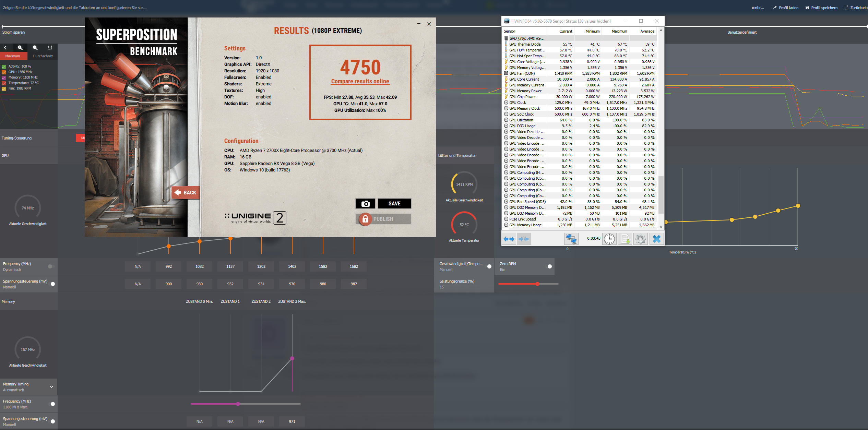Toggle the Zero RPM switch

[x=549, y=266]
